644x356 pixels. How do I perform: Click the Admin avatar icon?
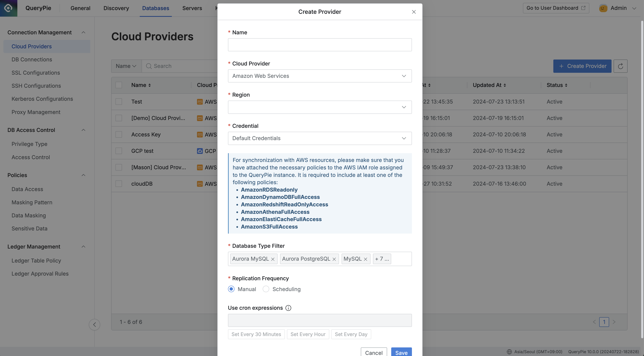click(603, 8)
